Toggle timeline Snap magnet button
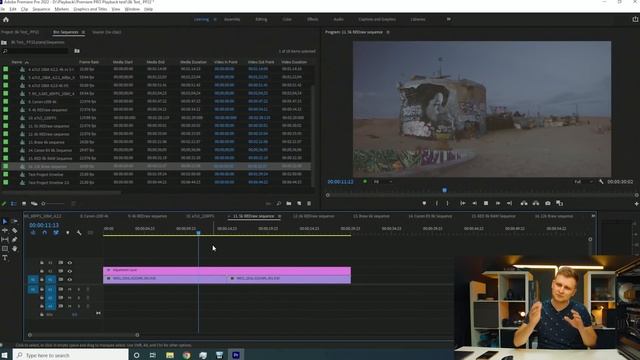 tap(44, 233)
